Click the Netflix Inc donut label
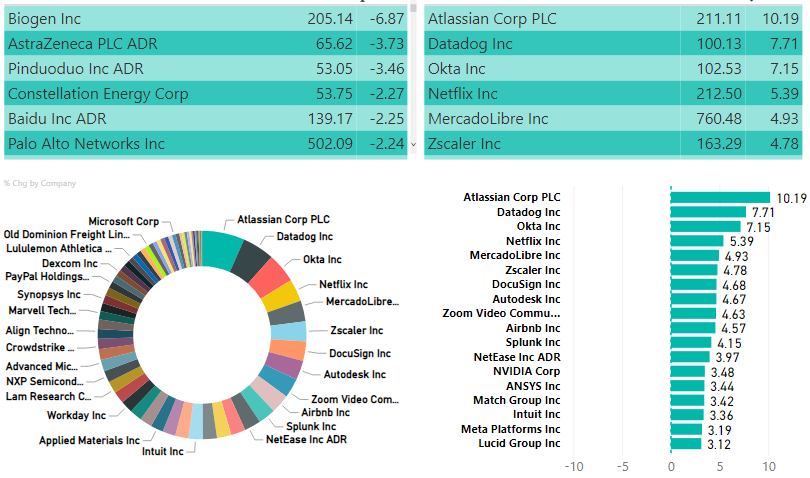 [343, 284]
